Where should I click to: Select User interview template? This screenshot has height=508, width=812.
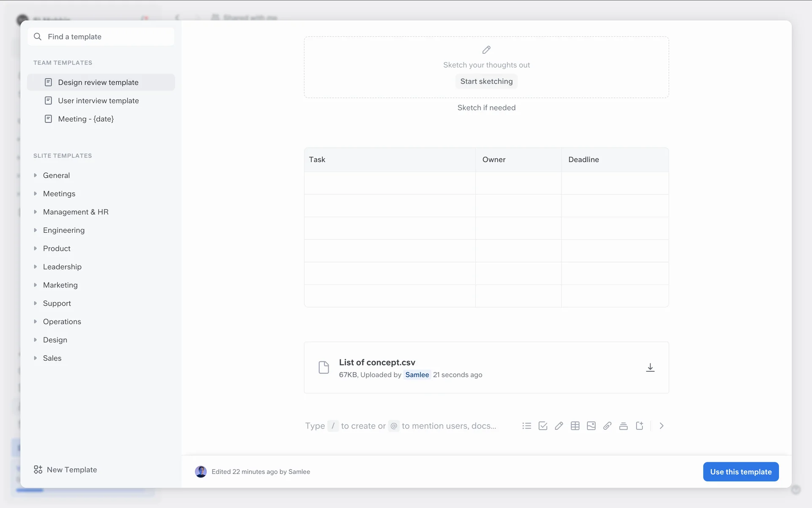point(98,101)
